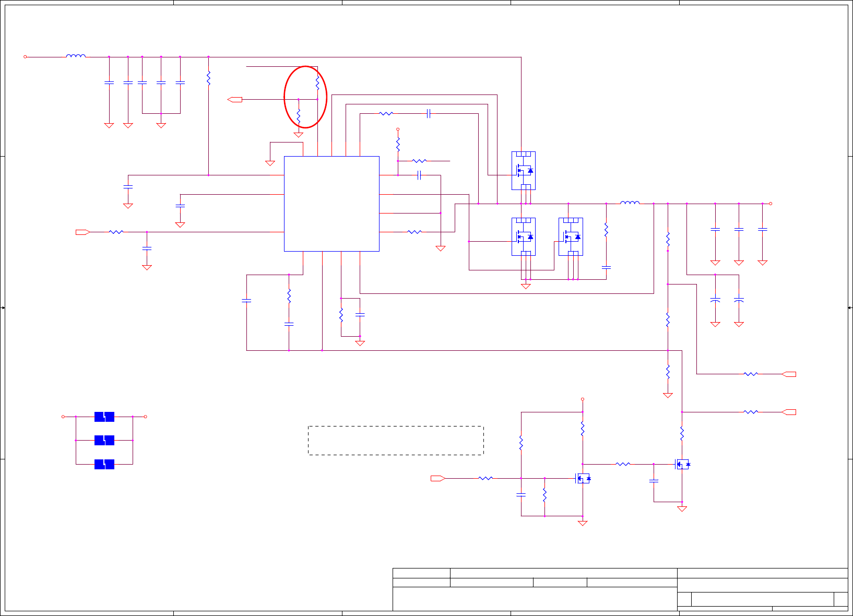Viewport: 853px width, 616px height.
Task: Select the off-page port feeding the IC's left input resistor
Action: [83, 232]
